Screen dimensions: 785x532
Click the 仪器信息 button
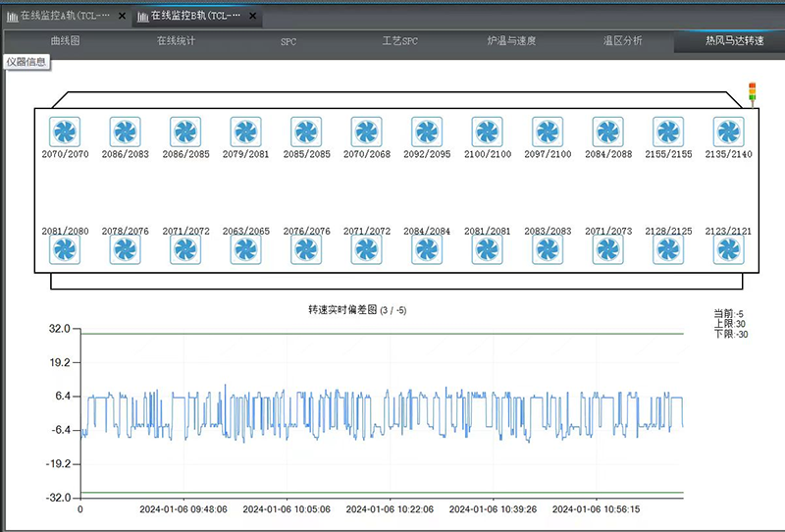(26, 62)
